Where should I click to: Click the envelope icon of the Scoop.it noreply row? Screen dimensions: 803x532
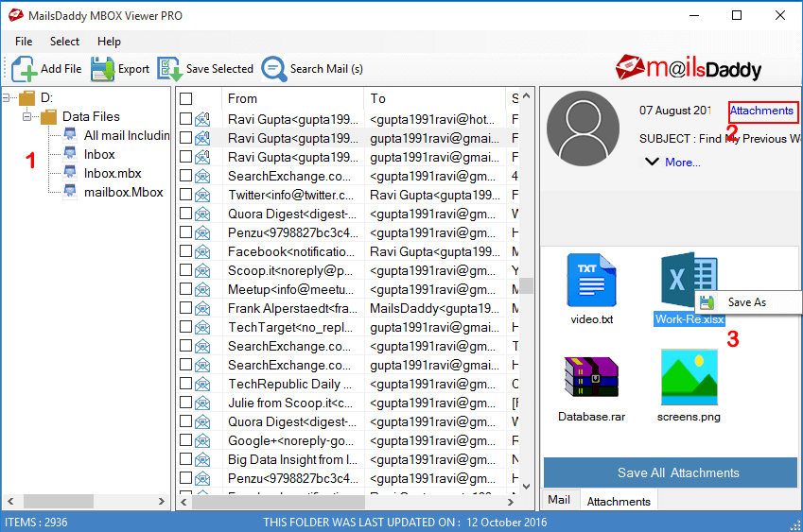(x=202, y=271)
